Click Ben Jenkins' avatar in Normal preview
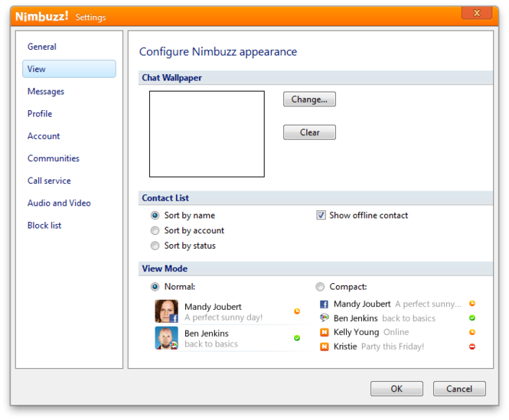509x420 pixels. coord(166,338)
